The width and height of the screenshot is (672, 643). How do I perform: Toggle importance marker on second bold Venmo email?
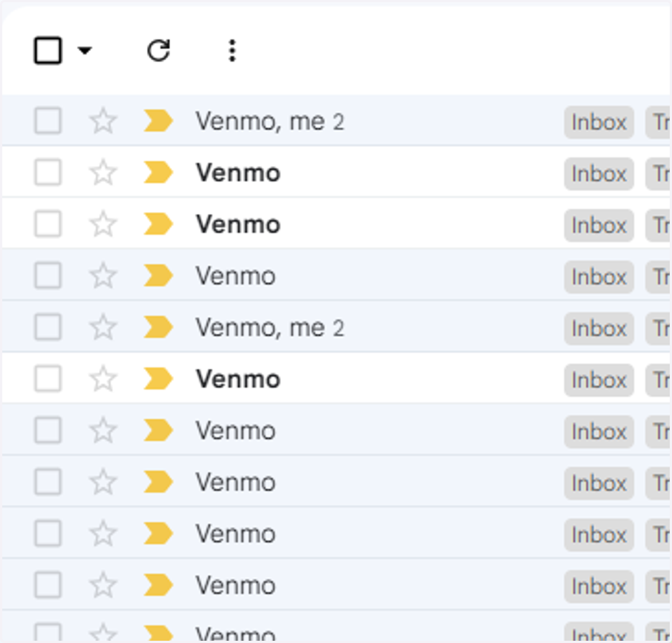(x=158, y=224)
